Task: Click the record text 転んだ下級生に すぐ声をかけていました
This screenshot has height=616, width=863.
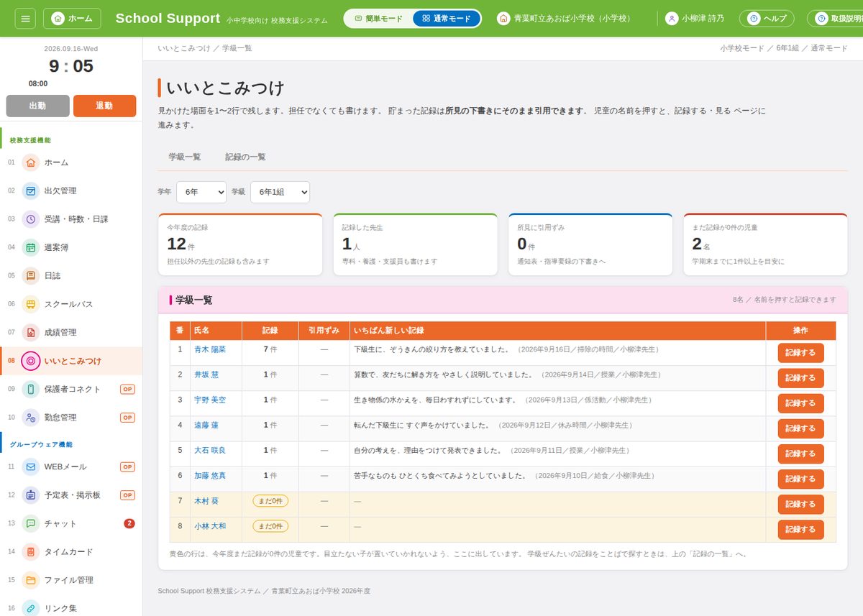Action: point(422,425)
